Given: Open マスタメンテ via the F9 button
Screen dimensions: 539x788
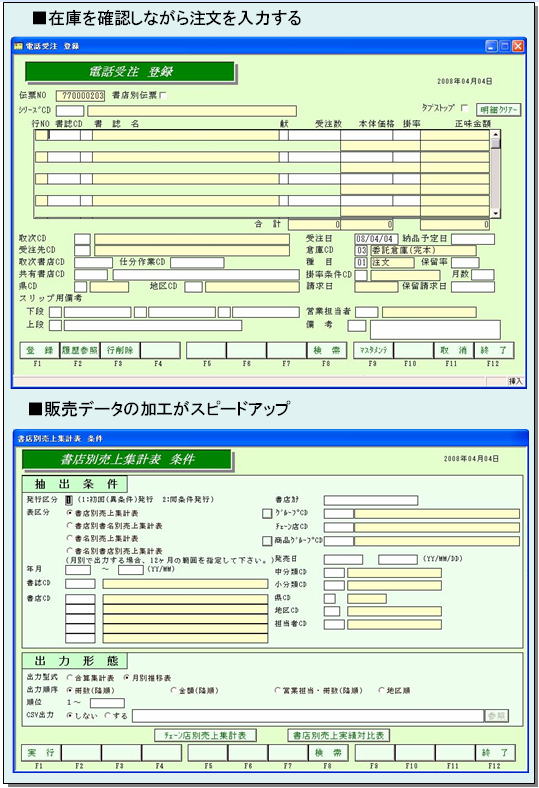Looking at the screenshot, I should (x=373, y=350).
